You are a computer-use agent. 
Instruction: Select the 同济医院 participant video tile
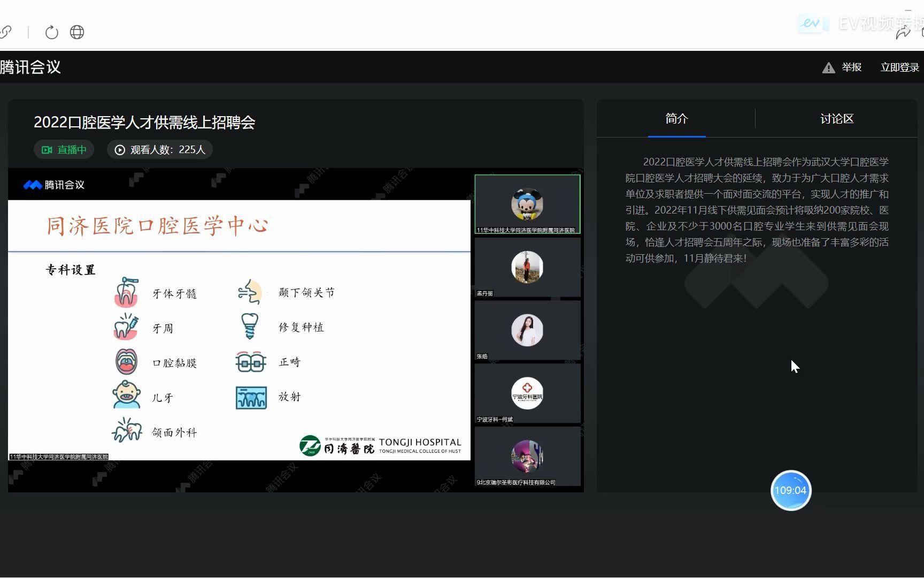[527, 204]
